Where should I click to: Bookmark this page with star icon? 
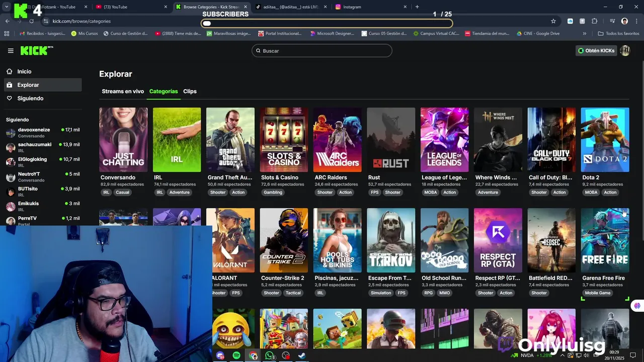click(x=553, y=21)
